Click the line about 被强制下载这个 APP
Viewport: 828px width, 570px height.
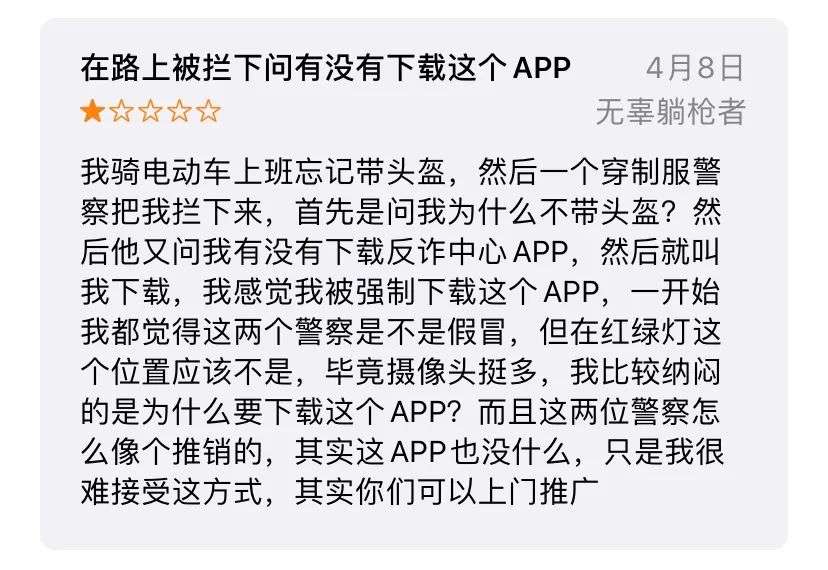(401, 292)
